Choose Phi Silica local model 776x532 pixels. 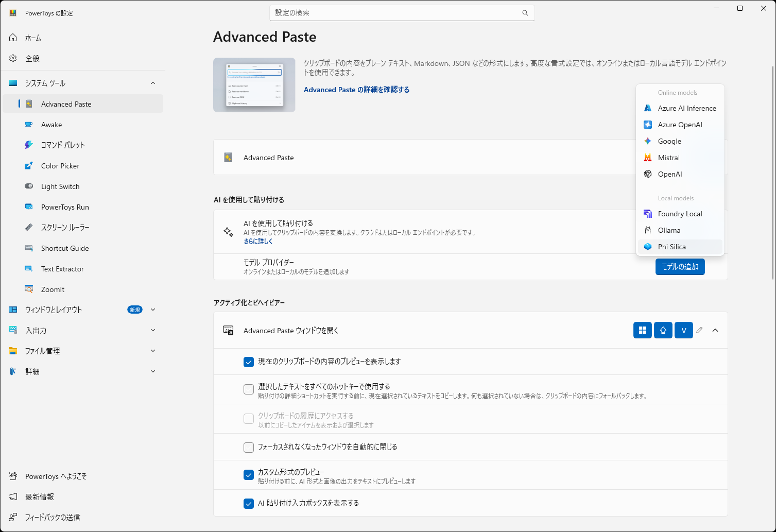point(680,247)
